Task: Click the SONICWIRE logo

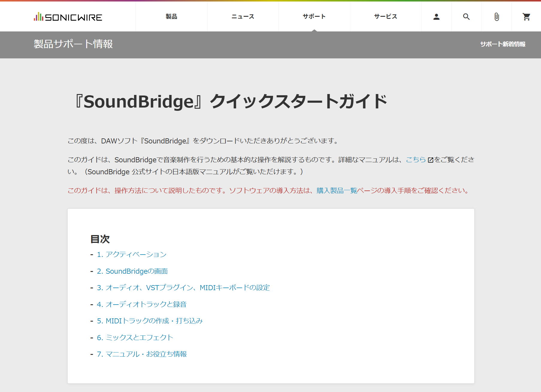Action: 68,17
